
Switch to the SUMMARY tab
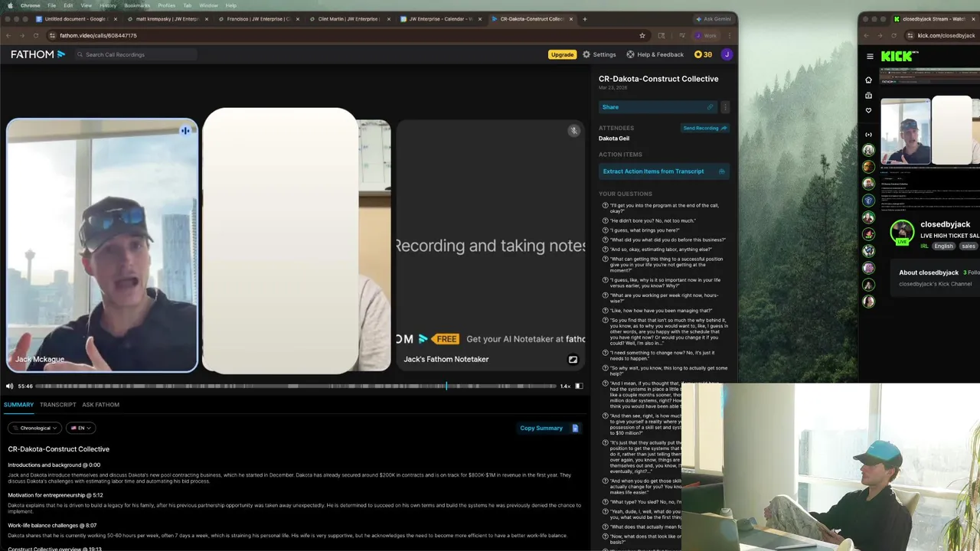18,405
